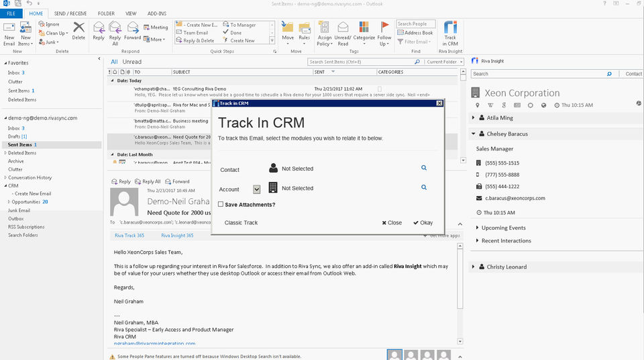Click Okay in Track In CRM dialog
Viewport: 644px width, 360px height.
coord(423,222)
